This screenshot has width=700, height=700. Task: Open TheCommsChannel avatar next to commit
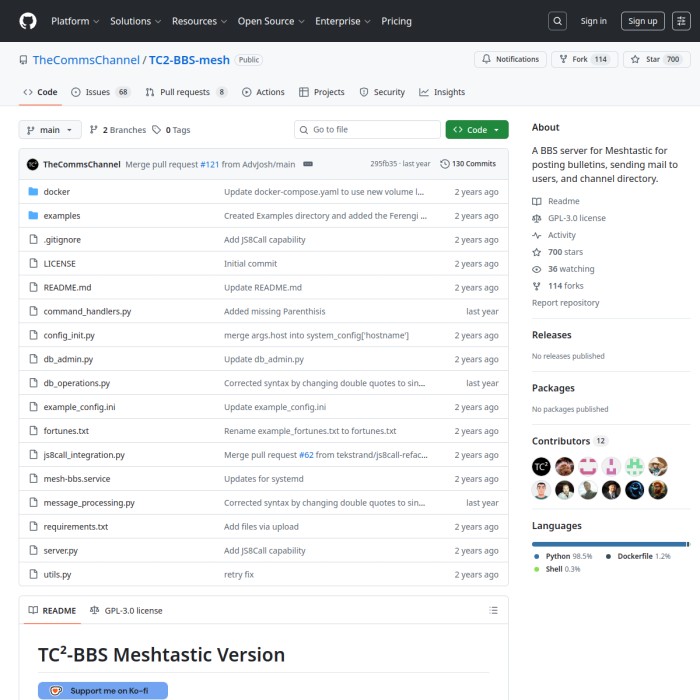(x=33, y=164)
